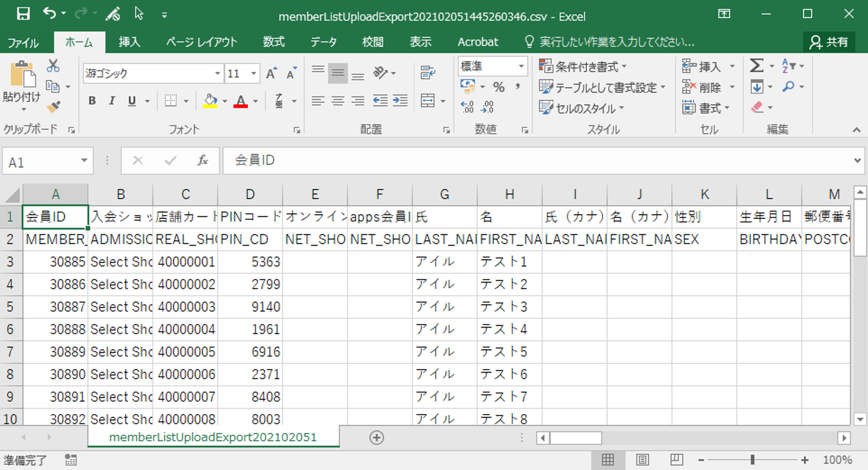The width and height of the screenshot is (868, 470).
Task: Open the データ ribbon tab
Action: point(323,42)
